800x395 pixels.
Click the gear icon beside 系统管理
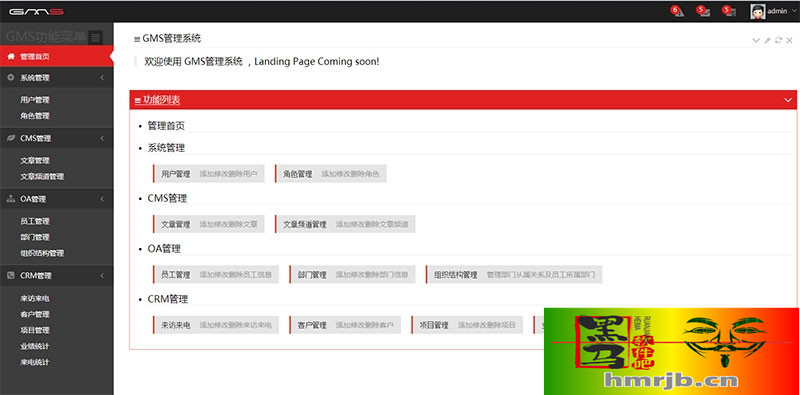[11, 78]
